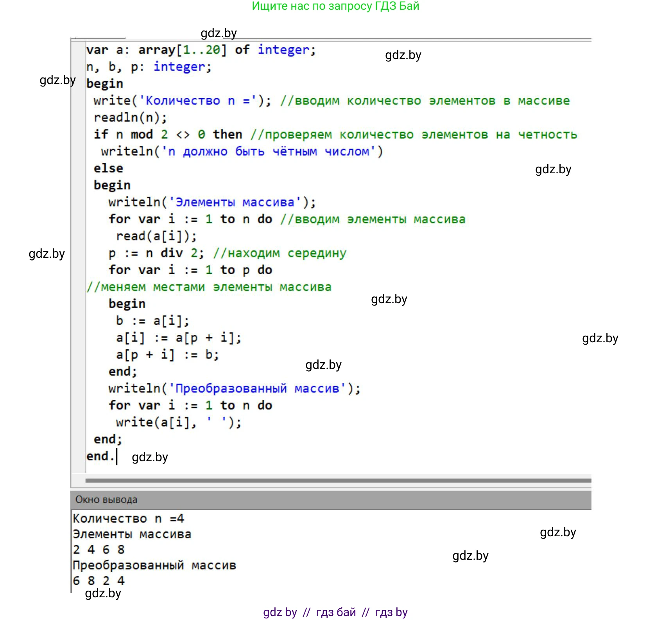Click the 'a[p + i] := b;' line
The height and width of the screenshot is (620, 672).
click(x=167, y=355)
